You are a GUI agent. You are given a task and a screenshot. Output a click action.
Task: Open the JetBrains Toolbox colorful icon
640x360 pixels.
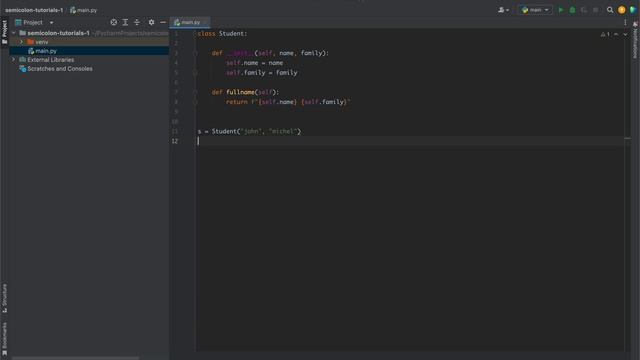coord(633,10)
